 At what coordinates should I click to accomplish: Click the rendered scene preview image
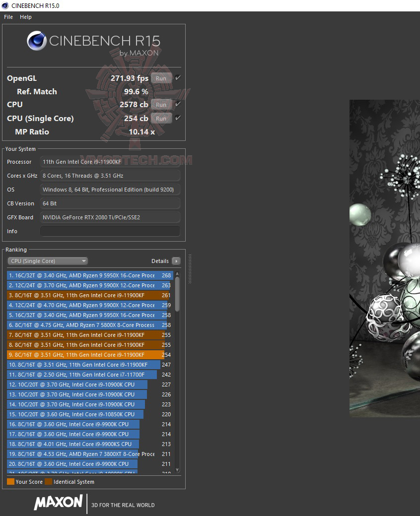384,258
